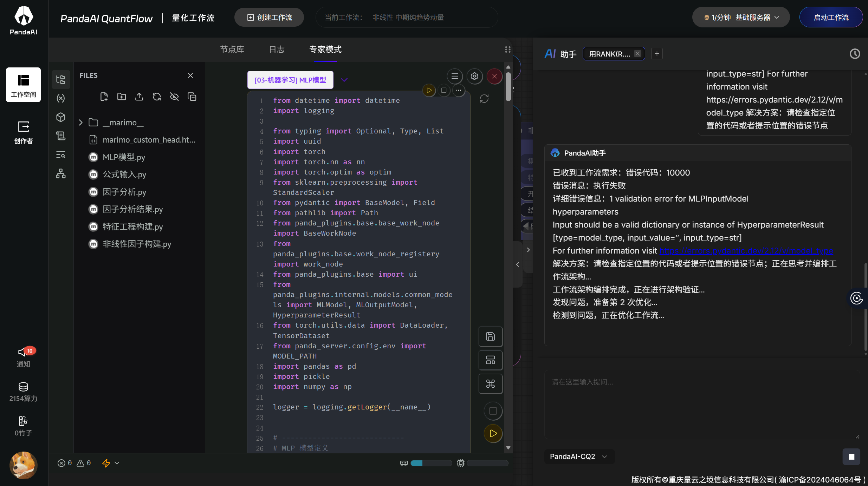Open the lightning bolt dropdown in status bar
The image size is (868, 486).
[110, 463]
